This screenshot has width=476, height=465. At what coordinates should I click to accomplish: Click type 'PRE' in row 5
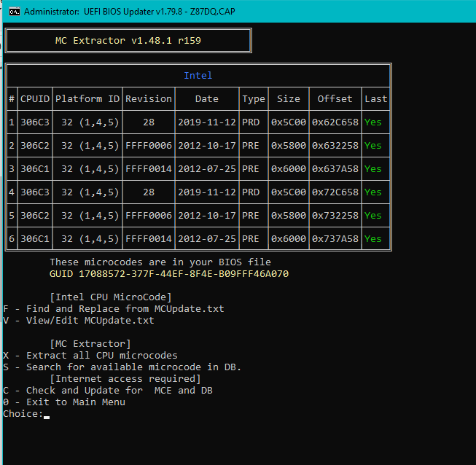[x=251, y=216]
